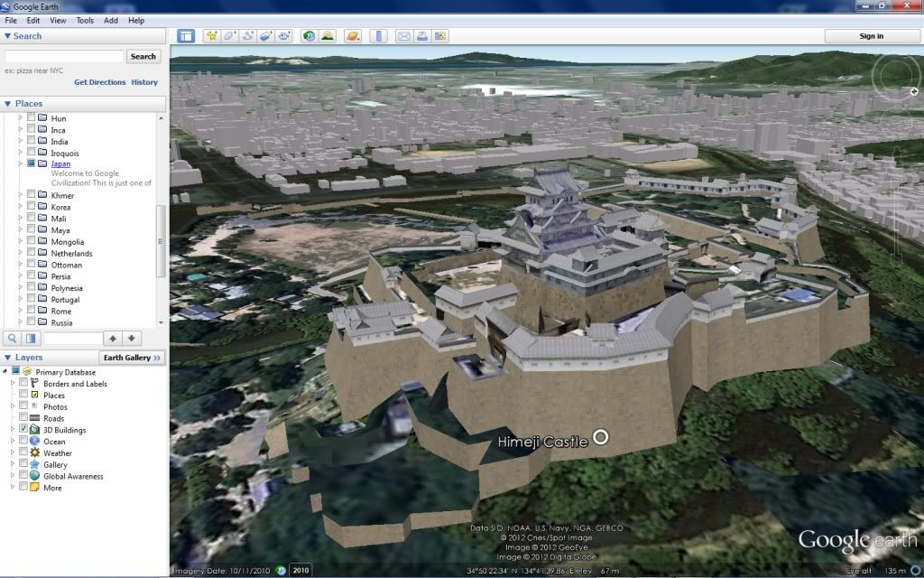Click the Add Path tool icon
Screen dimensions: 924x578
coord(248,36)
